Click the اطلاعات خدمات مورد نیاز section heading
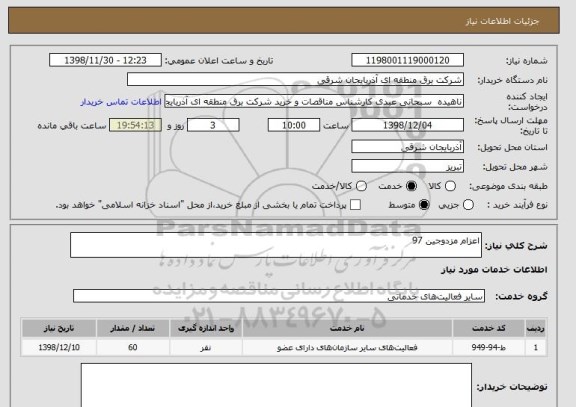The height and width of the screenshot is (407, 576). (x=494, y=270)
